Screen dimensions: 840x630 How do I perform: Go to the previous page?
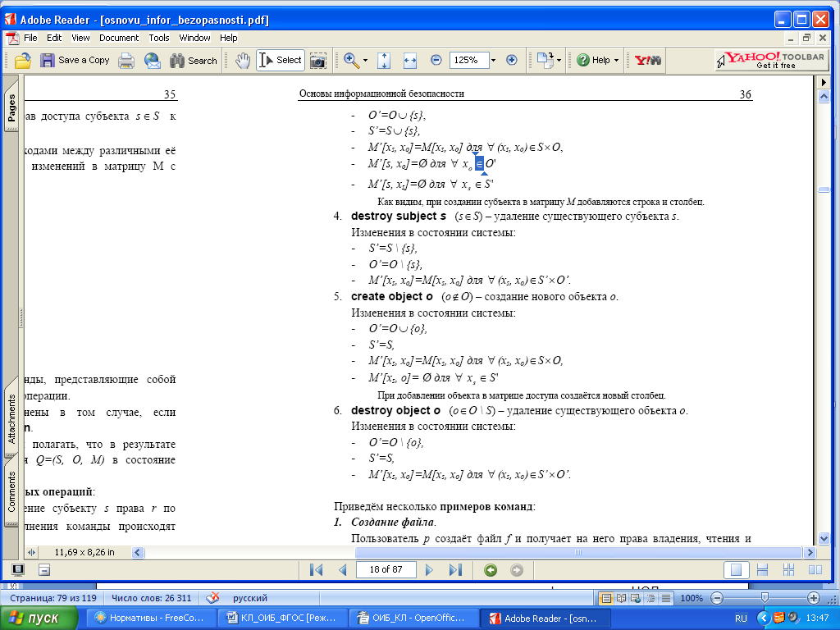click(343, 570)
